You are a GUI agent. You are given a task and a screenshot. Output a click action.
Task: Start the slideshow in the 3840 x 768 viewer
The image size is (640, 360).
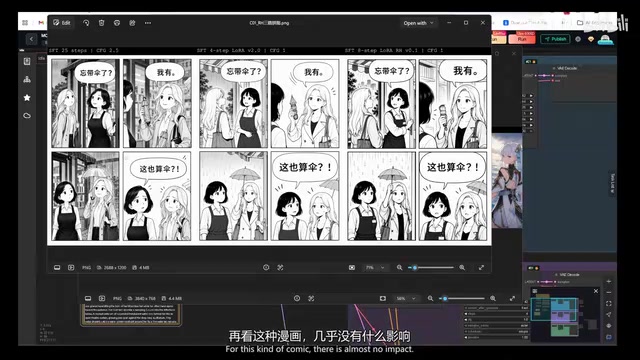102,298
